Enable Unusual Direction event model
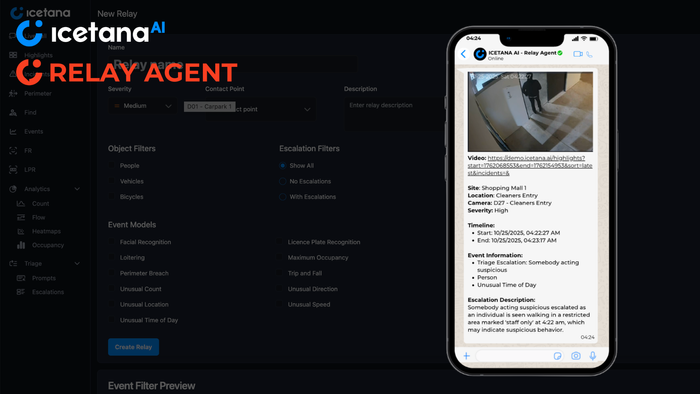 pyautogui.click(x=279, y=289)
